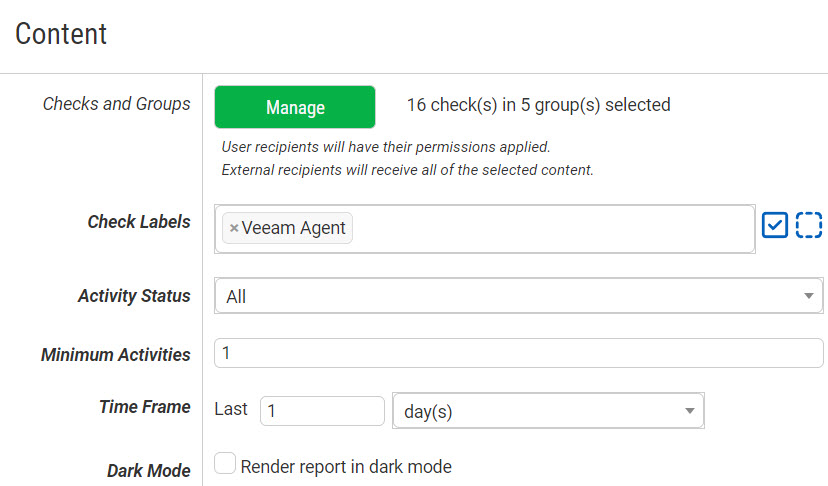Viewport: 828px width, 486px height.
Task: Open the Activity Status dropdown
Action: click(510, 296)
